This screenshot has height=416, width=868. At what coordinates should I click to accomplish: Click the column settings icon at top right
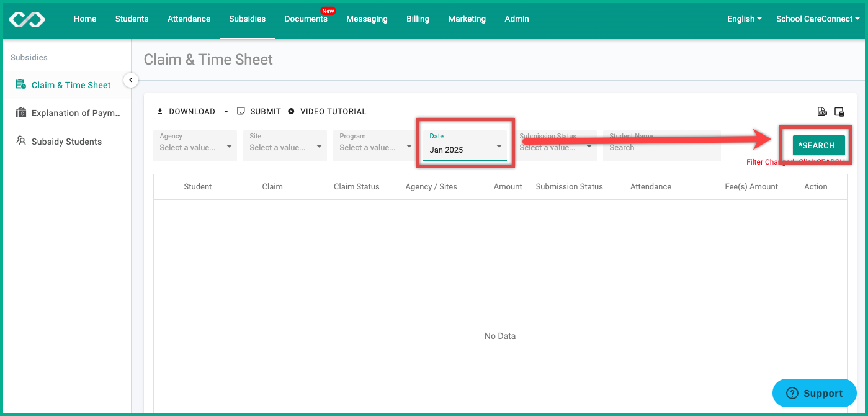839,112
